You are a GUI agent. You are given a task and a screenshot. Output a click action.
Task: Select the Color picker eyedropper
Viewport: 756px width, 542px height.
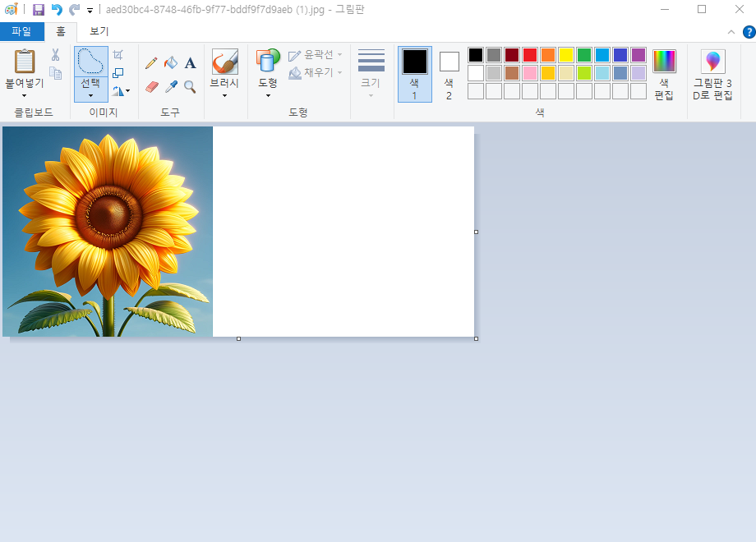[171, 87]
